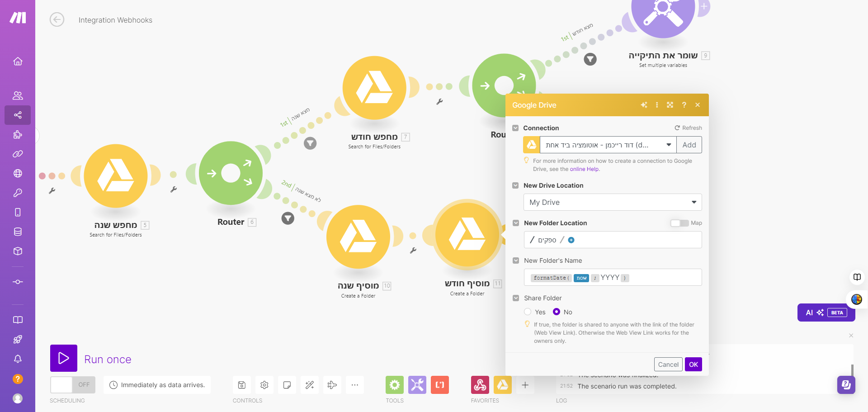
Task: Open more controls ellipsis menu
Action: coord(355,385)
